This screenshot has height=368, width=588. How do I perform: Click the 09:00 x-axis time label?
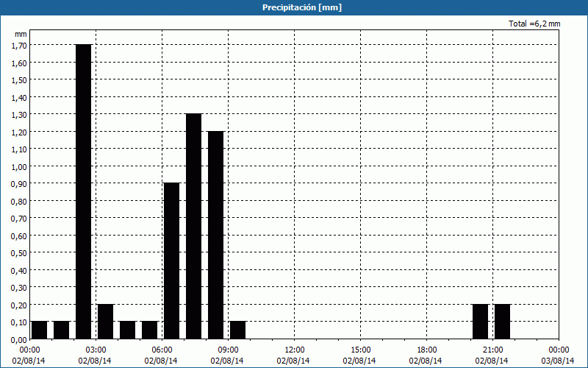pos(228,350)
